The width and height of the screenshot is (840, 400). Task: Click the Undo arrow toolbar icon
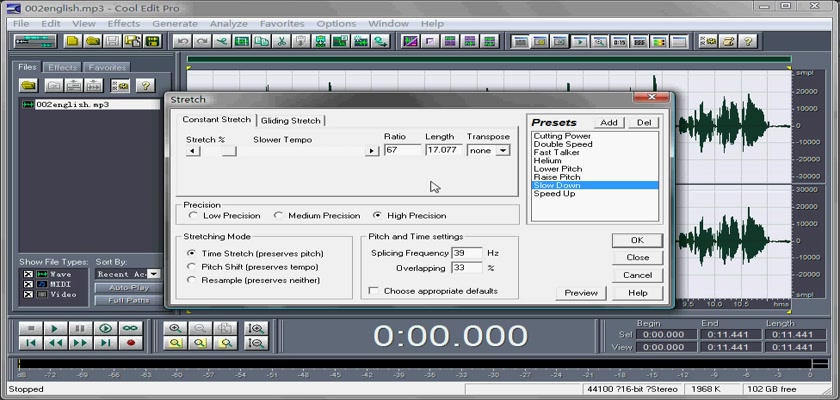[x=183, y=41]
